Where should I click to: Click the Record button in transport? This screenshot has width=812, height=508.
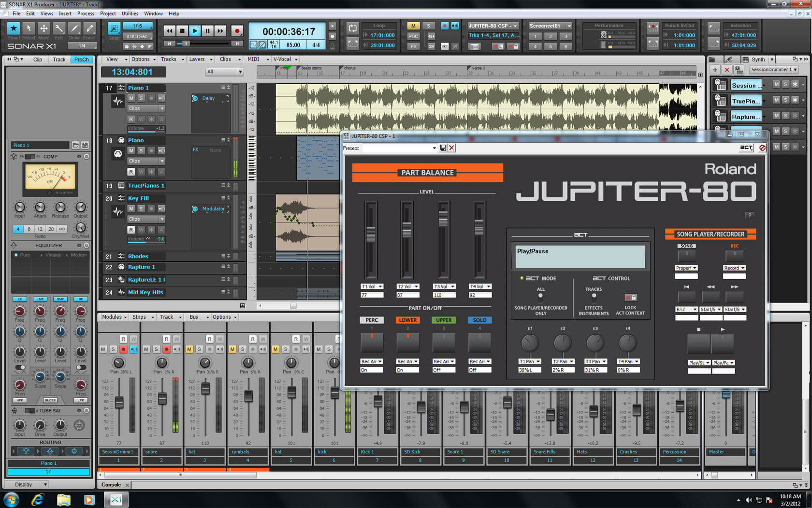(x=237, y=31)
